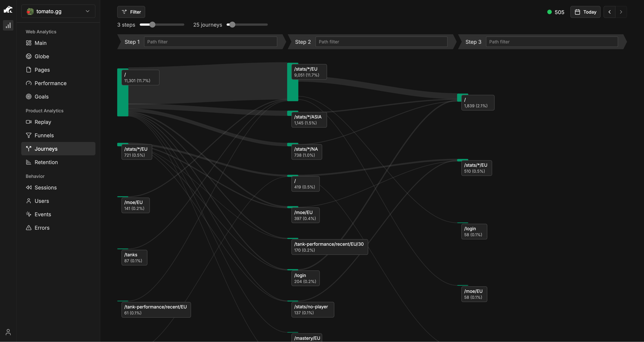This screenshot has width=644, height=342.
Task: Select the Globe icon in the sidebar
Action: tap(29, 56)
